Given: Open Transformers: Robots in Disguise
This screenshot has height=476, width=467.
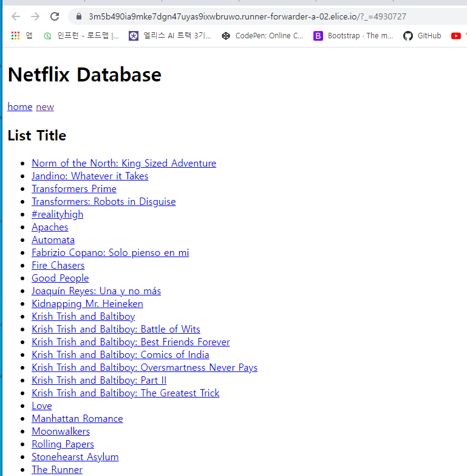Looking at the screenshot, I should coord(104,202).
